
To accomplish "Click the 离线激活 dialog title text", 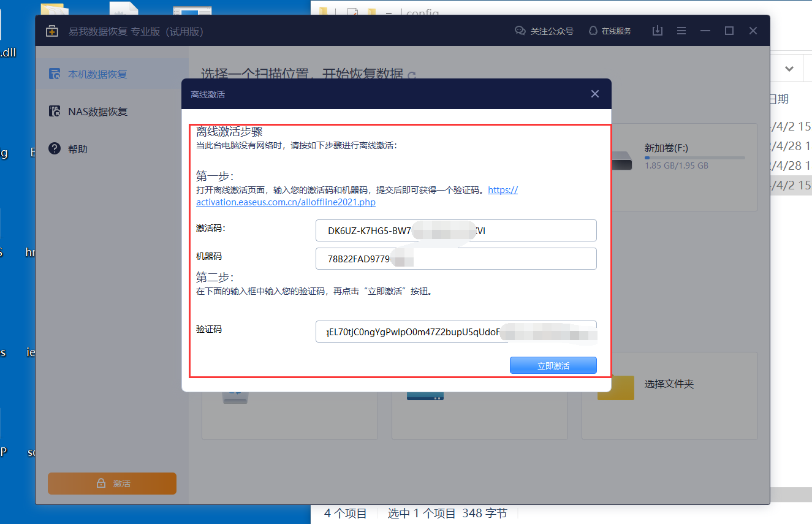I will pyautogui.click(x=208, y=94).
